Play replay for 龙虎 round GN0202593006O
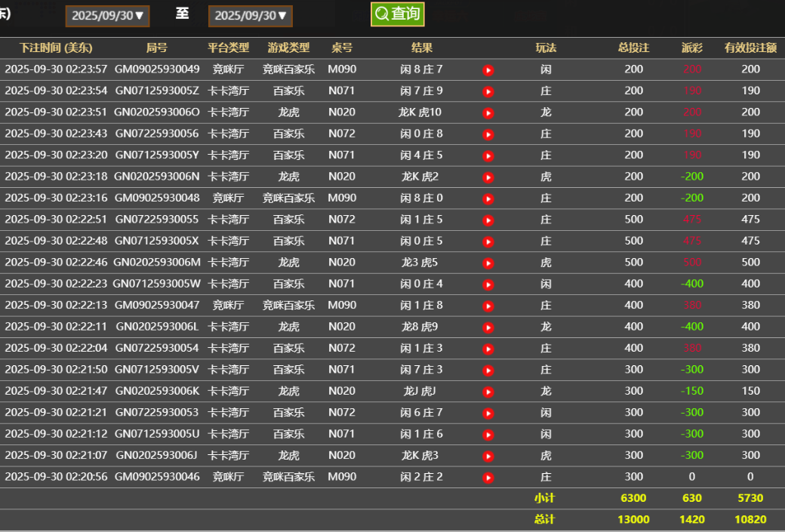This screenshot has height=532, width=785. tap(488, 112)
